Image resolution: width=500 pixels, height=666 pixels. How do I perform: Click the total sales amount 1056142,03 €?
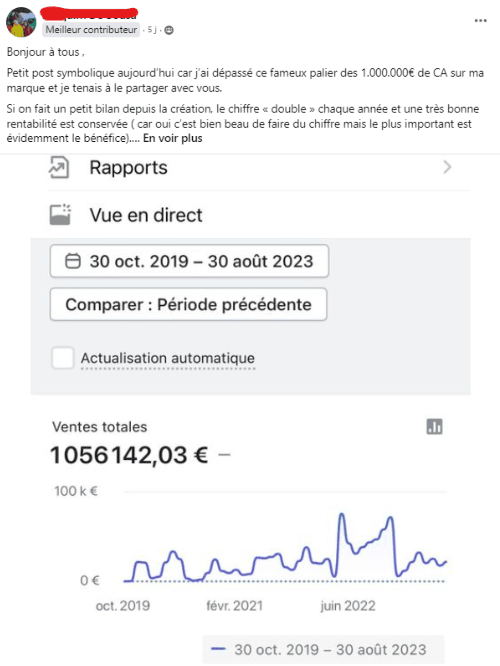[x=129, y=455]
